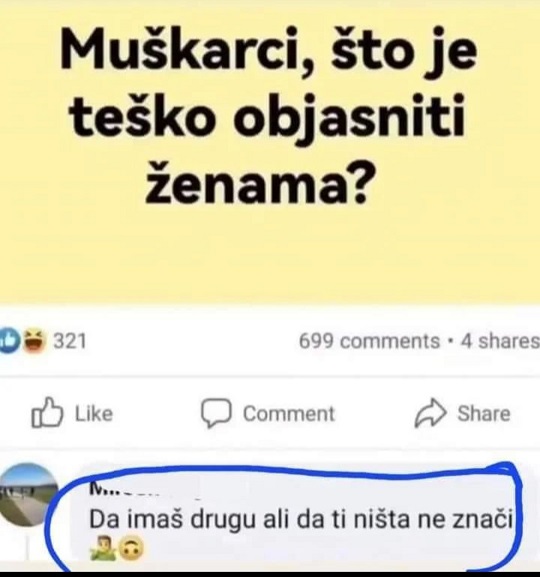The image size is (540, 577).
Task: View the 321 reactions count
Action: [x=70, y=341]
